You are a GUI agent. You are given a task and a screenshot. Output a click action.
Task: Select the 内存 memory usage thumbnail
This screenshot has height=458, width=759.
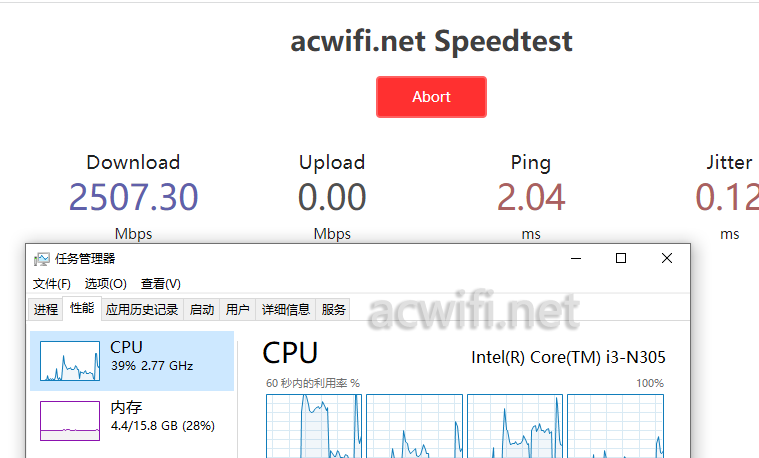[70, 421]
